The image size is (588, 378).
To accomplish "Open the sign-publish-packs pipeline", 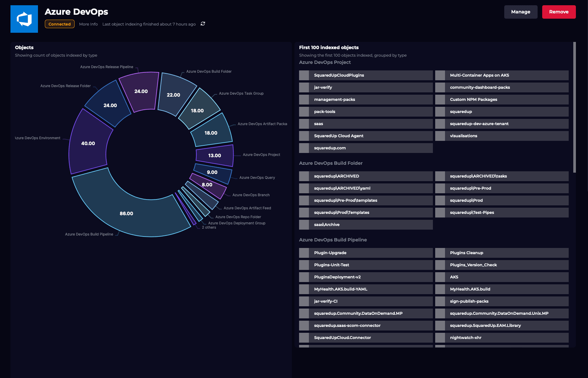I will [x=502, y=301].
